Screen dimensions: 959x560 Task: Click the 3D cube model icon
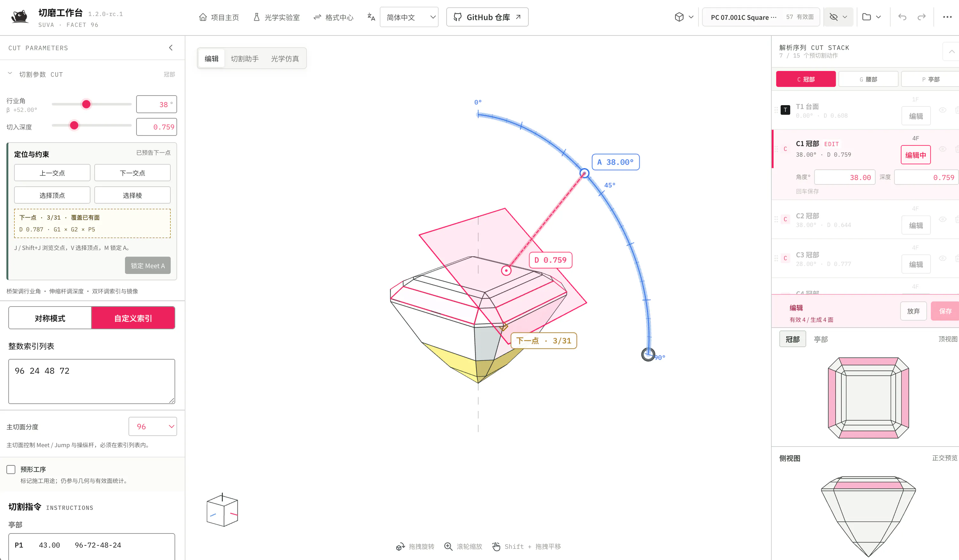679,17
